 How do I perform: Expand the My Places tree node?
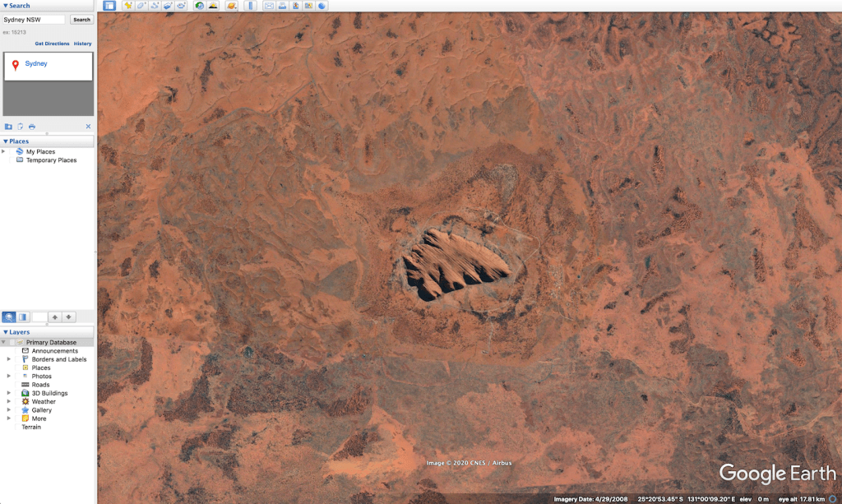click(3, 152)
